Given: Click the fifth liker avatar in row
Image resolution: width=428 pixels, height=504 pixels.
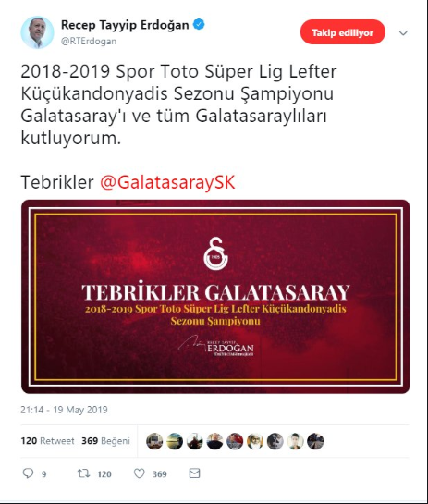Looking at the screenshot, I should tap(235, 441).
